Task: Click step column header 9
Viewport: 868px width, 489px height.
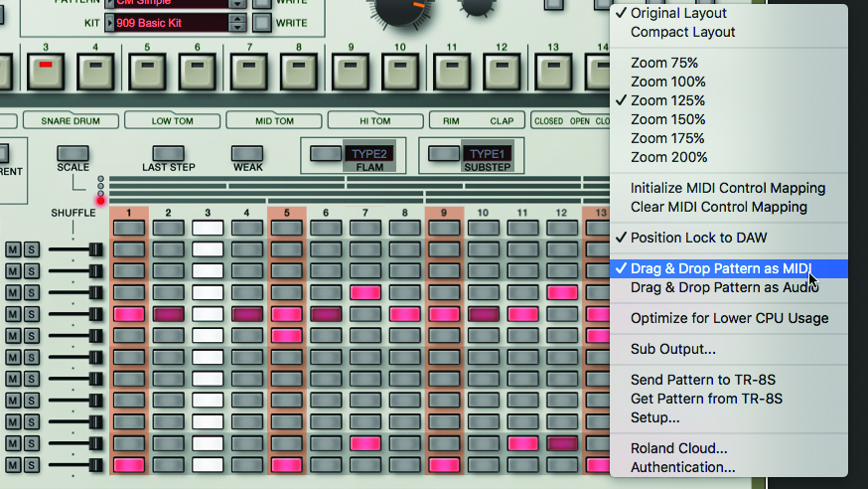Action: pyautogui.click(x=444, y=213)
